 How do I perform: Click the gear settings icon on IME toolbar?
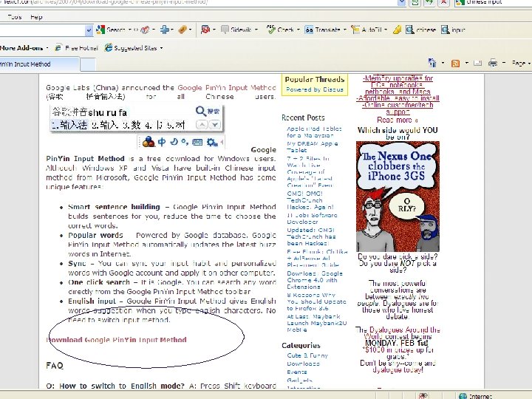click(212, 142)
